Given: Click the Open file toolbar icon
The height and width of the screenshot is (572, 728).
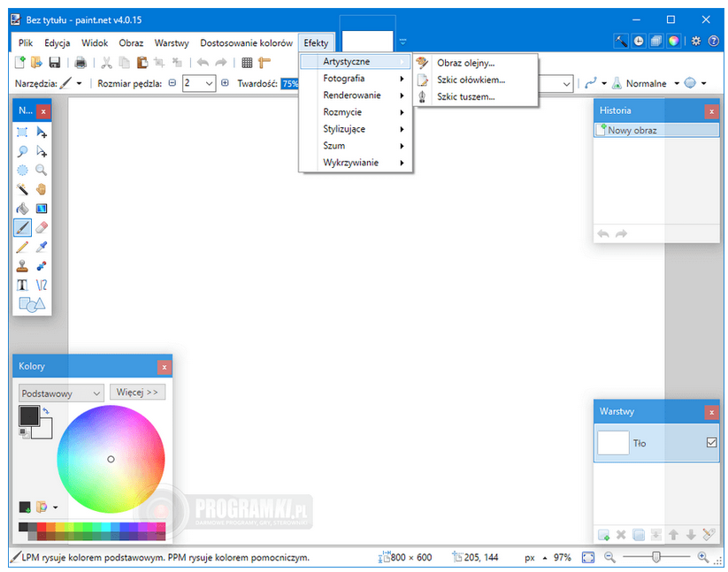Looking at the screenshot, I should click(36, 62).
